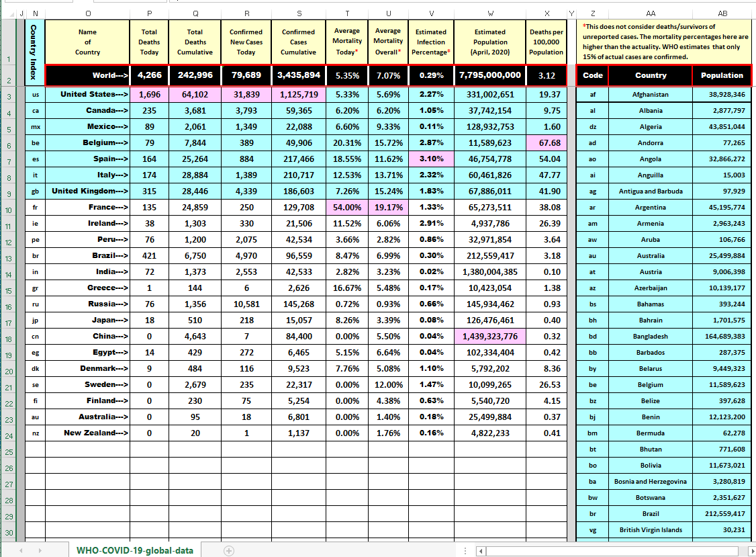The image size is (756, 557).
Task: Select row header 25
Action: point(8,452)
